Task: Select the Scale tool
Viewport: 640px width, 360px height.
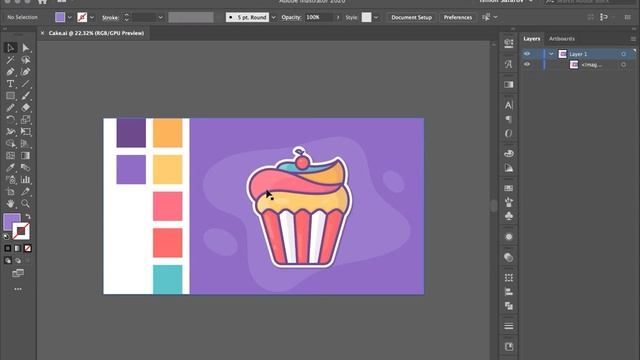Action: coord(26,120)
